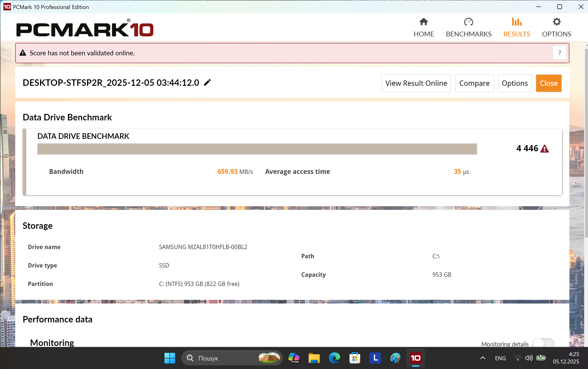
Task: Click the result Options button
Action: tap(515, 83)
